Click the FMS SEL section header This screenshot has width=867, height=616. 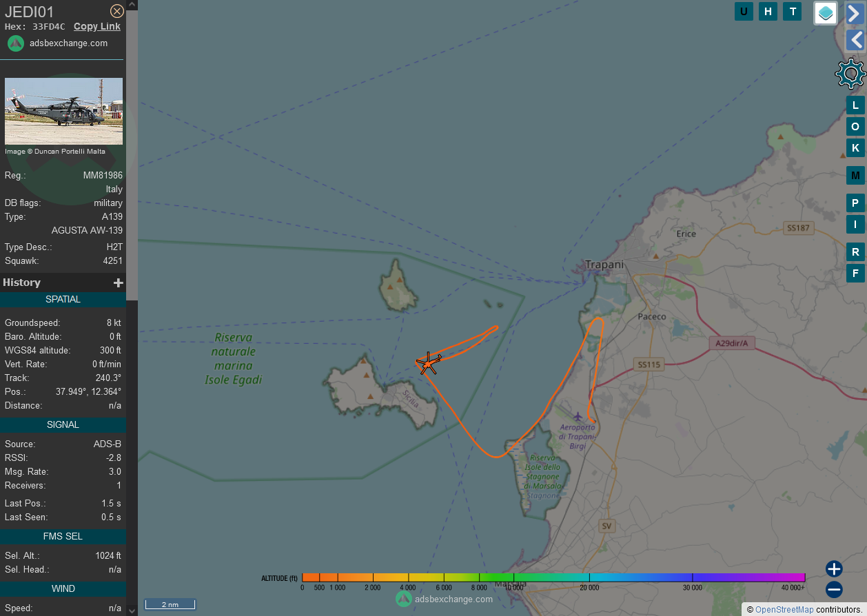(63, 536)
